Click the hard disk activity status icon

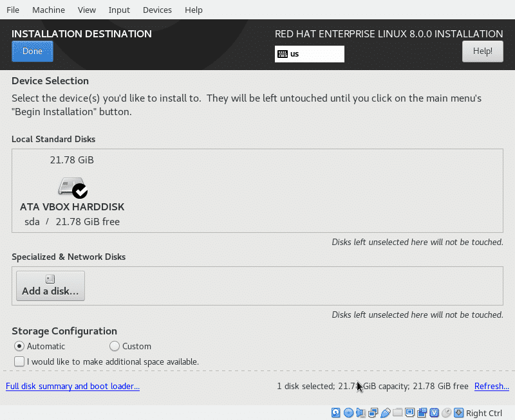335,412
